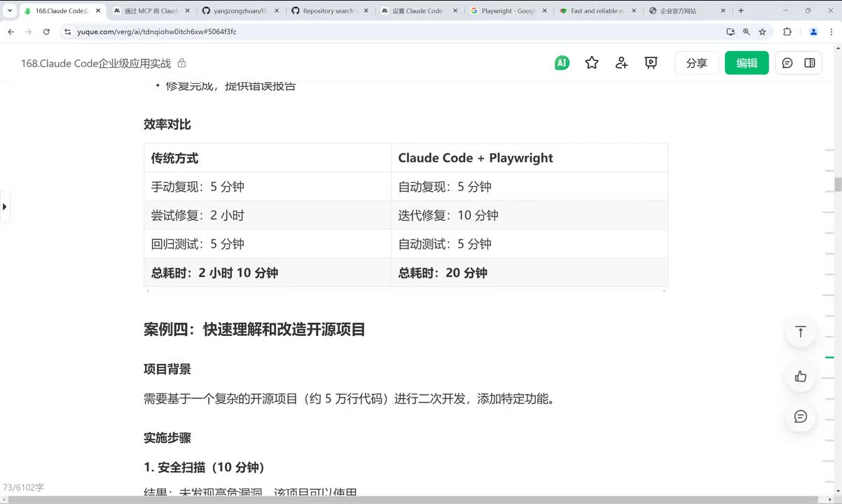Click the 效率对比 heading
The width and height of the screenshot is (842, 504).
[167, 125]
